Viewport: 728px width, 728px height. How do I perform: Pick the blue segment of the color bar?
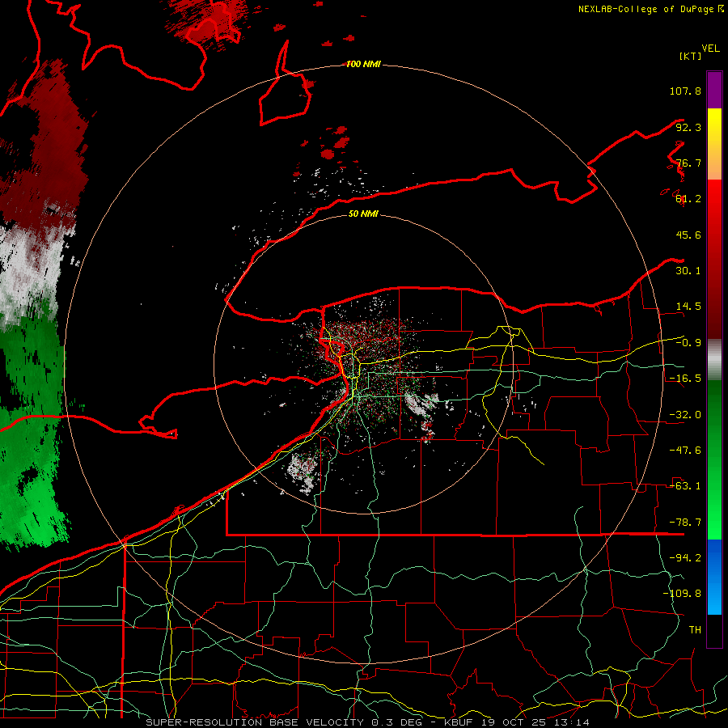pyautogui.click(x=714, y=577)
